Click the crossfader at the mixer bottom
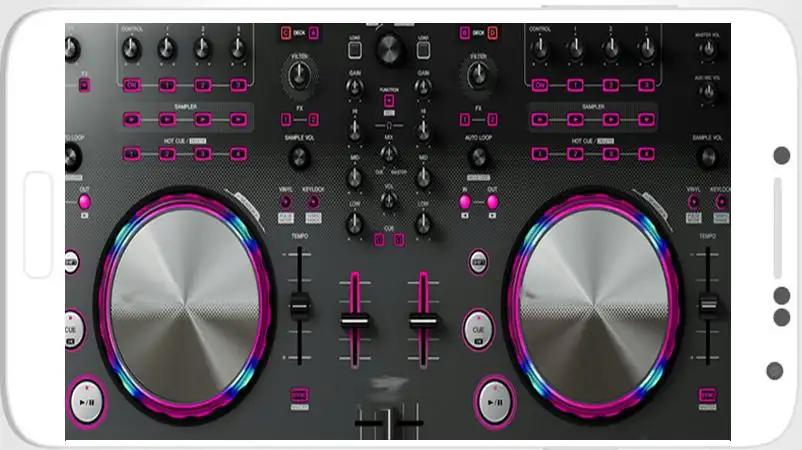The width and height of the screenshot is (802, 450). pos(389,423)
